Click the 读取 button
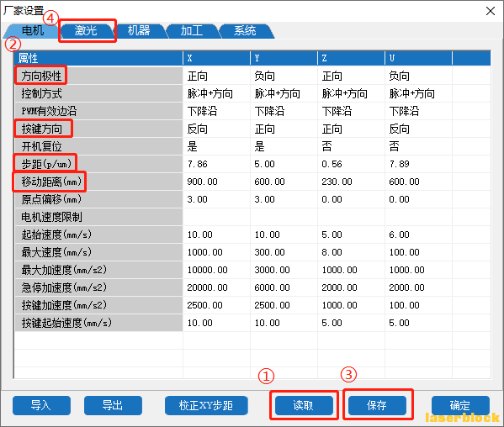Image resolution: width=504 pixels, height=427 pixels. (304, 405)
